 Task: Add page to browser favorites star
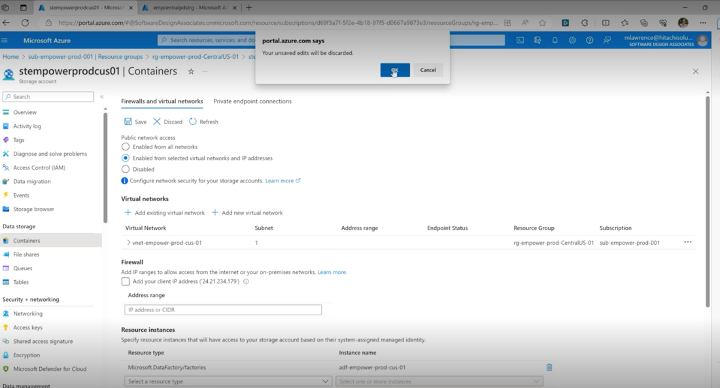(542, 22)
